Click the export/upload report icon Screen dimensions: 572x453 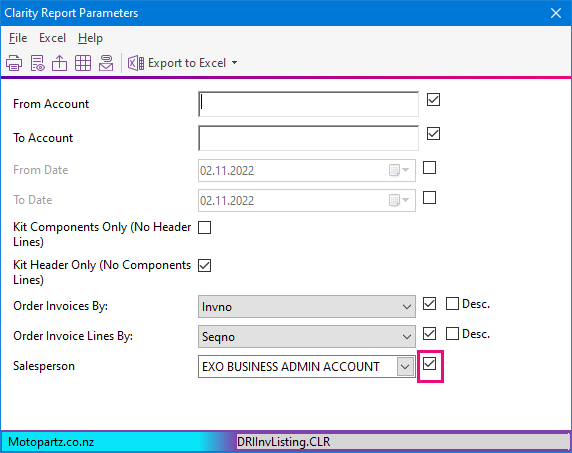click(x=59, y=63)
